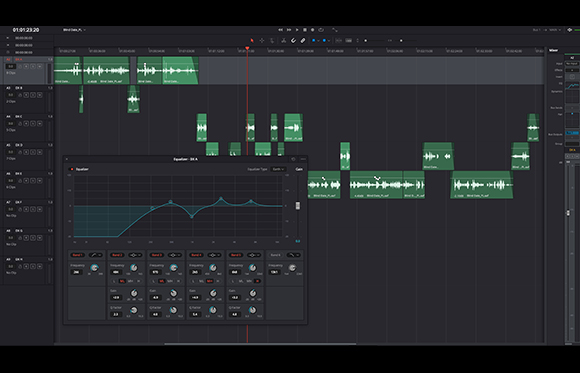Click the main timecode display
The width and height of the screenshot is (580, 373).
click(26, 30)
